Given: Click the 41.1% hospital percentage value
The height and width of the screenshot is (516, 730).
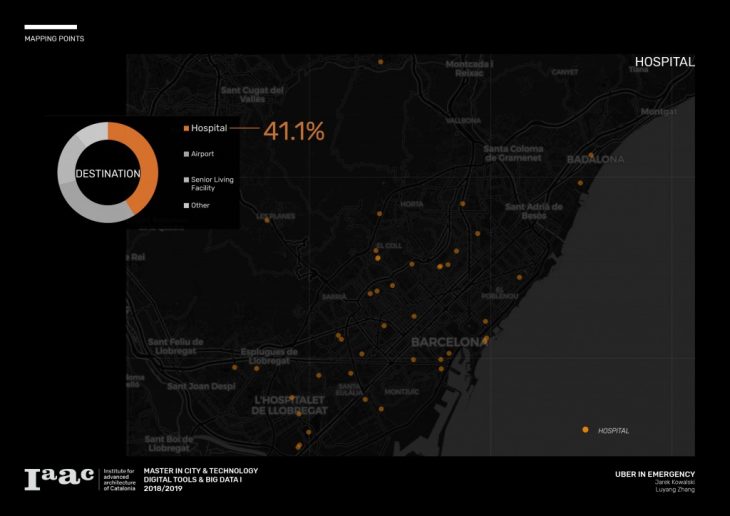Looking at the screenshot, I should (x=293, y=131).
